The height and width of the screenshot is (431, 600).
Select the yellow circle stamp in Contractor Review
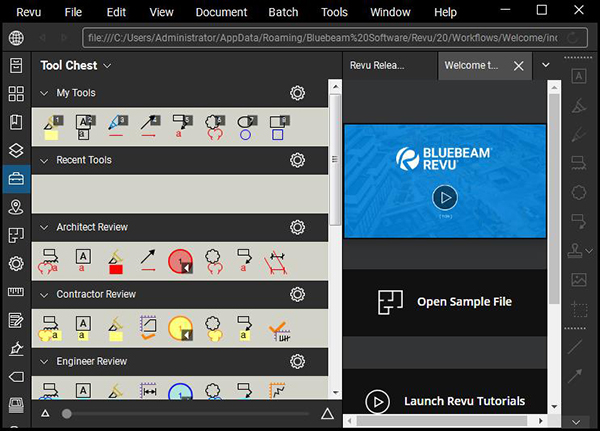(180, 328)
